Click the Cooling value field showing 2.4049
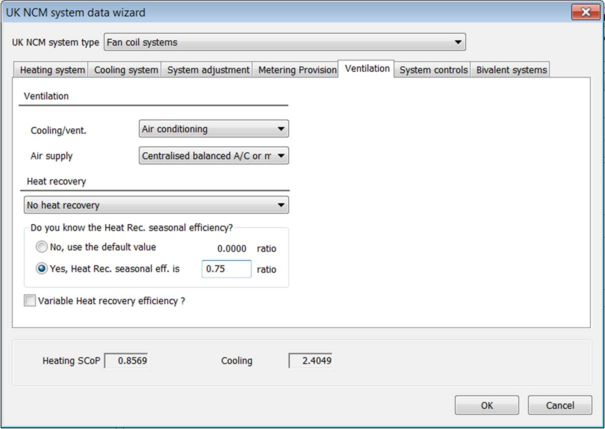This screenshot has height=429, width=605. (x=310, y=361)
